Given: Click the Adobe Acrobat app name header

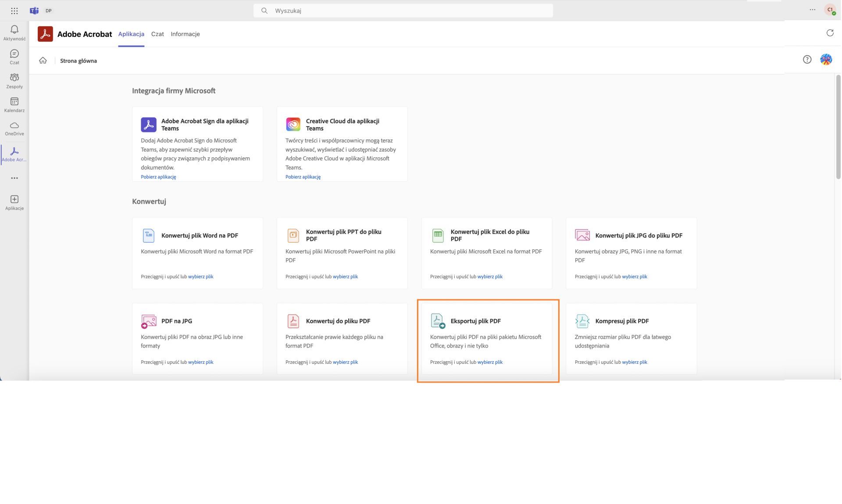Looking at the screenshot, I should coord(85,34).
